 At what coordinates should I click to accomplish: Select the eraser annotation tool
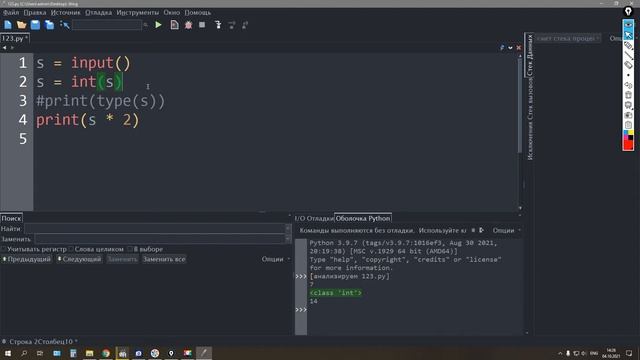628,65
